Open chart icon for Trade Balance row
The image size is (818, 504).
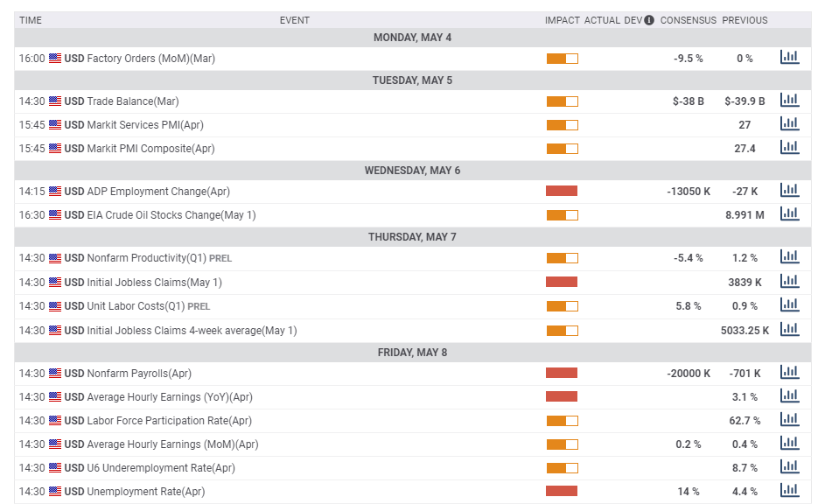[789, 101]
